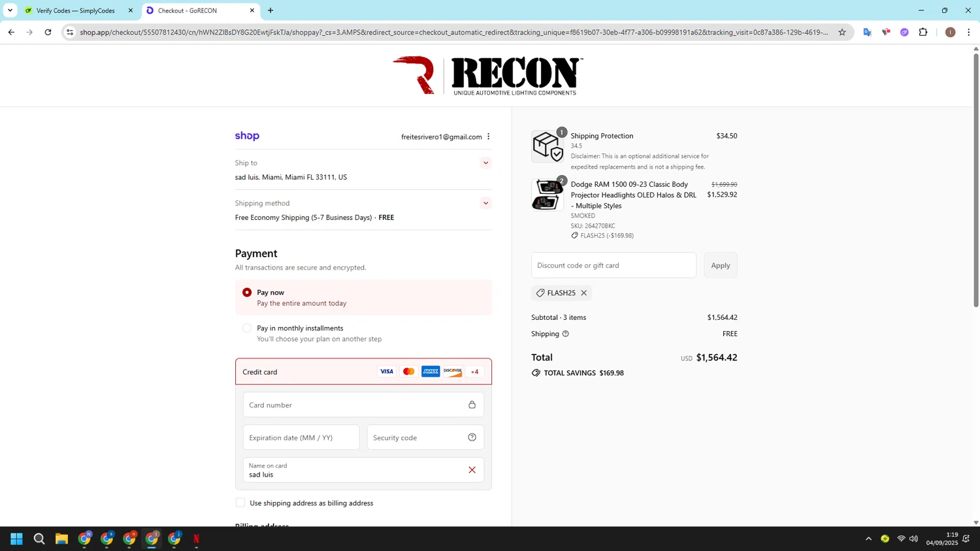Close the Checkout - GoRECON tab
The height and width of the screenshot is (551, 980).
coord(252,10)
